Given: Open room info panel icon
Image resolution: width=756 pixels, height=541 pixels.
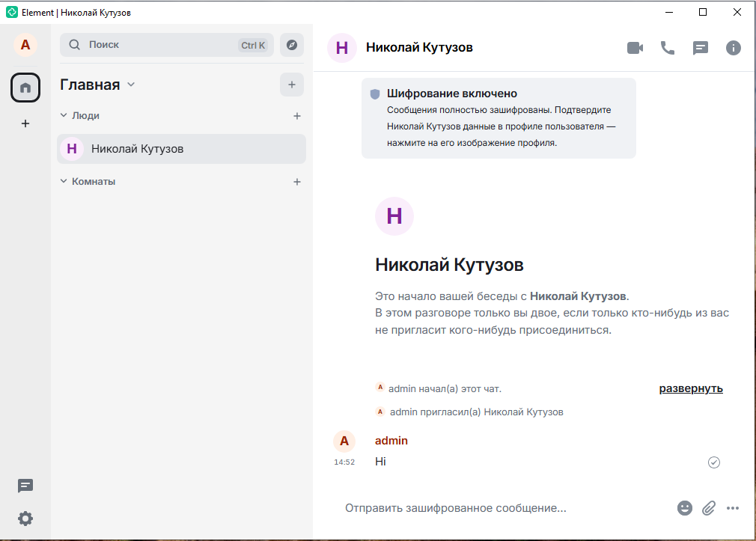Looking at the screenshot, I should click(x=734, y=48).
